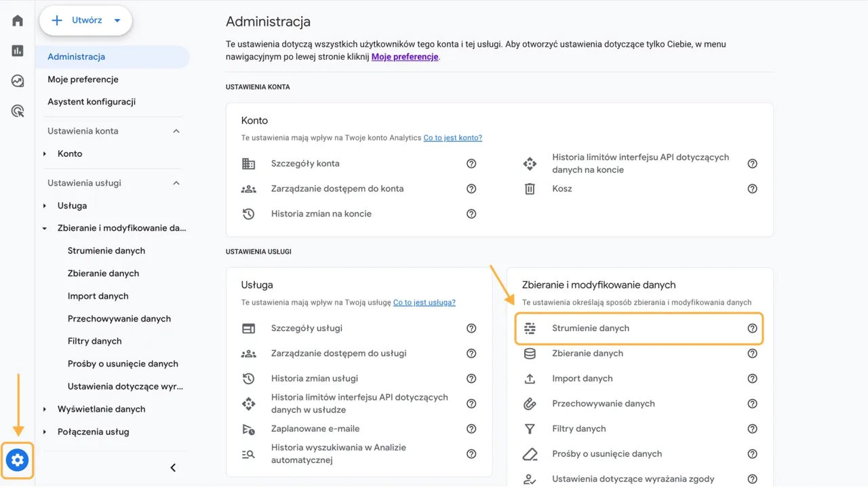Click the Historia zmian usługi clock icon

pos(249,378)
